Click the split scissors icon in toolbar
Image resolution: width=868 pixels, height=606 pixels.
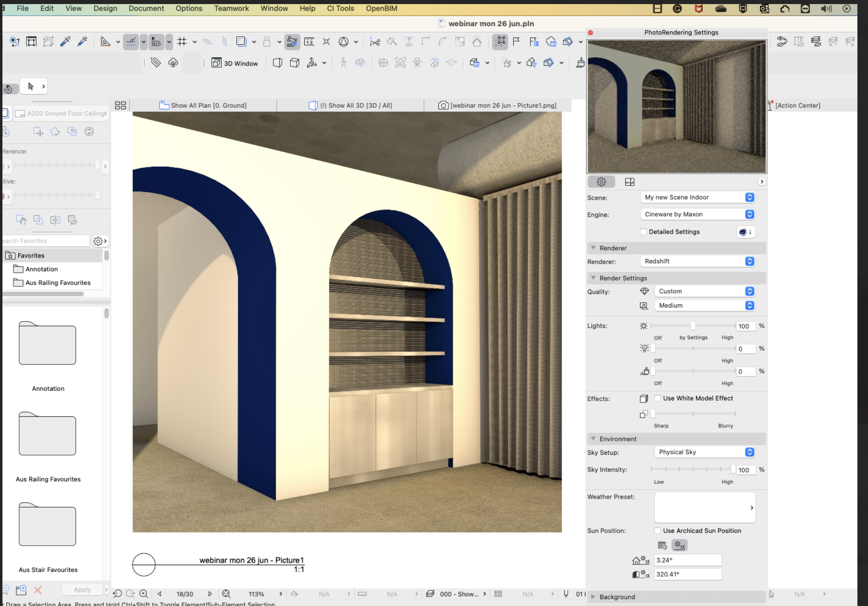[375, 42]
